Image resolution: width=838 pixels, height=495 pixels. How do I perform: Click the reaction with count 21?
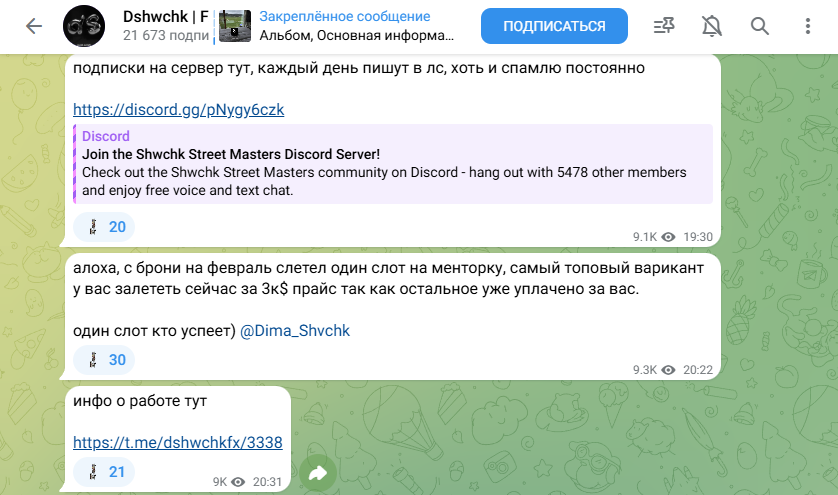[104, 471]
